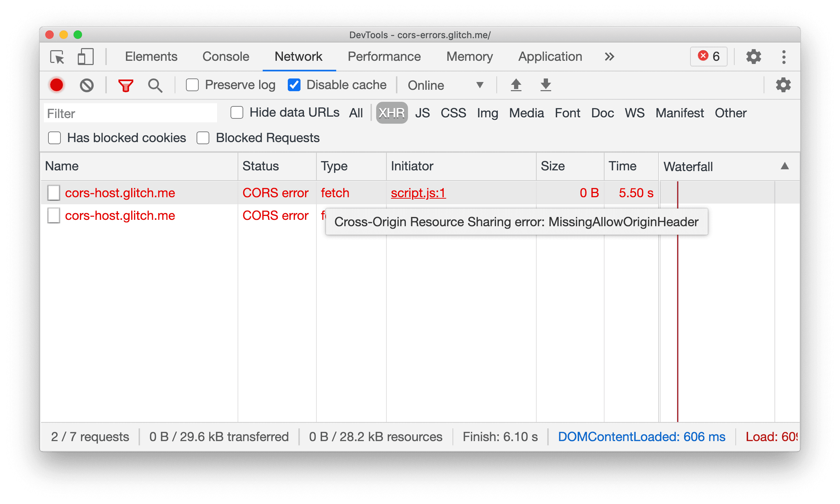
Task: Expand Blocked Requests filter dropdown
Action: tap(203, 137)
